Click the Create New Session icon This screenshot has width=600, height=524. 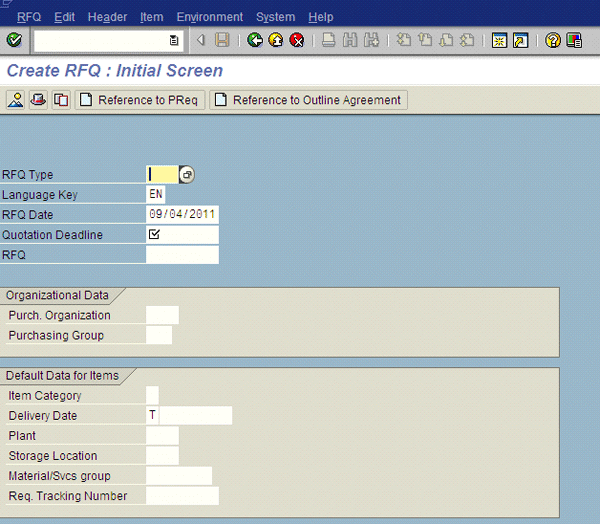tap(499, 41)
